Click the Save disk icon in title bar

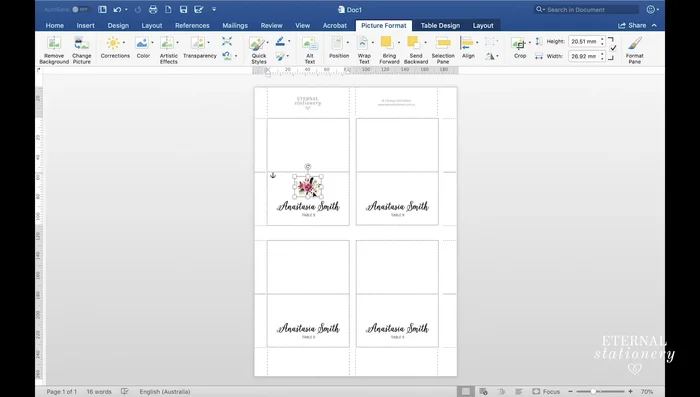click(x=183, y=9)
